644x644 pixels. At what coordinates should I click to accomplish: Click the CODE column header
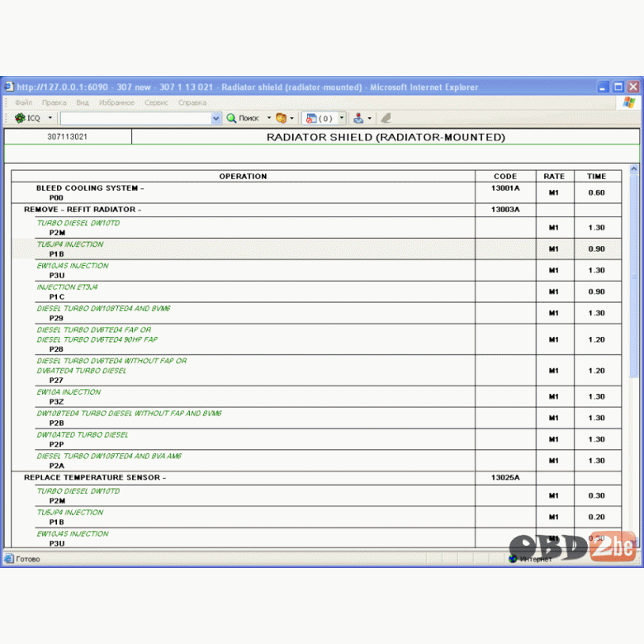505,176
